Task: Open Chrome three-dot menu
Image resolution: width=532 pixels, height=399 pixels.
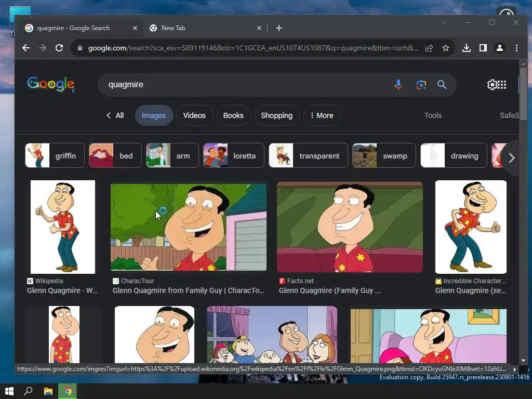Action: [x=516, y=48]
